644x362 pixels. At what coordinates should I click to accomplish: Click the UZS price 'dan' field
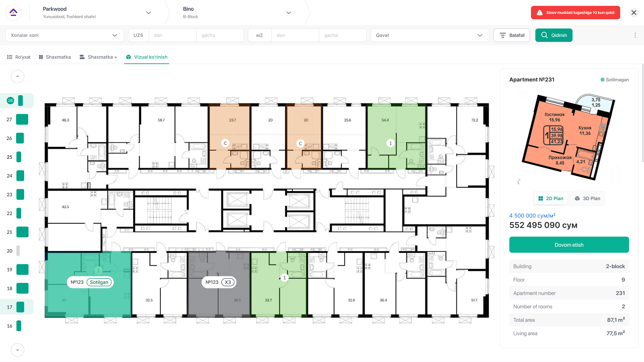pyautogui.click(x=172, y=35)
